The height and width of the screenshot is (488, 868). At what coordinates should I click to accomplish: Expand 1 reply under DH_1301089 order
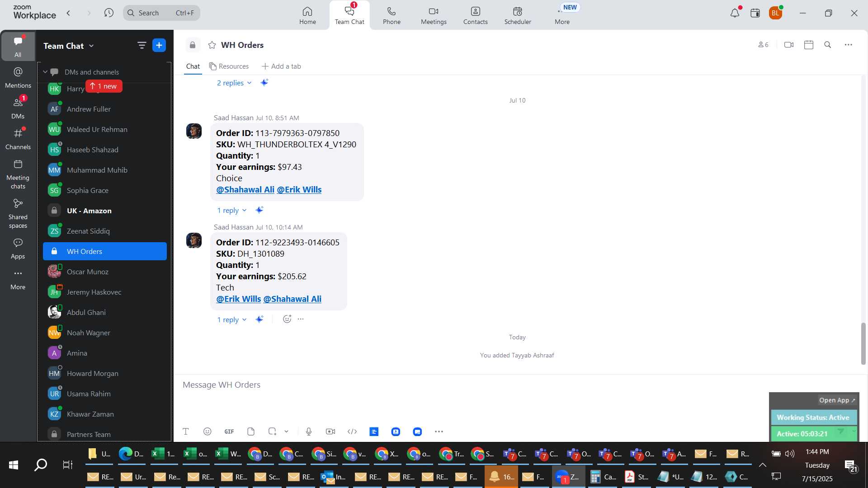pos(232,319)
